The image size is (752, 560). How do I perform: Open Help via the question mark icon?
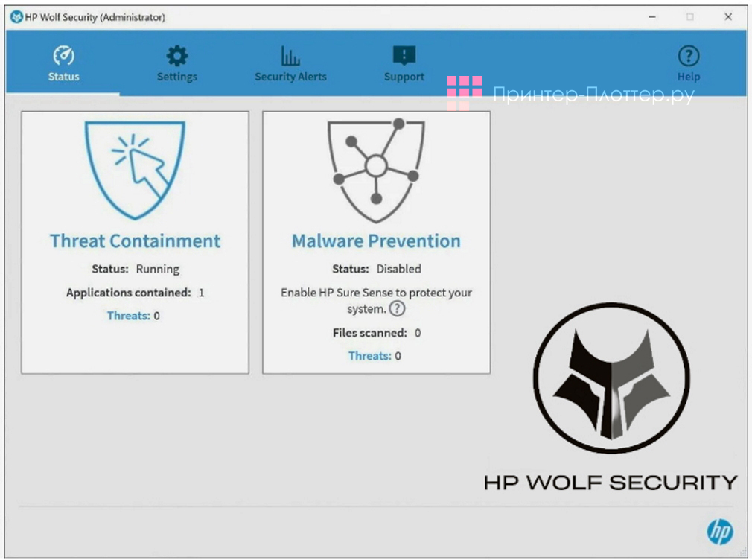(688, 54)
